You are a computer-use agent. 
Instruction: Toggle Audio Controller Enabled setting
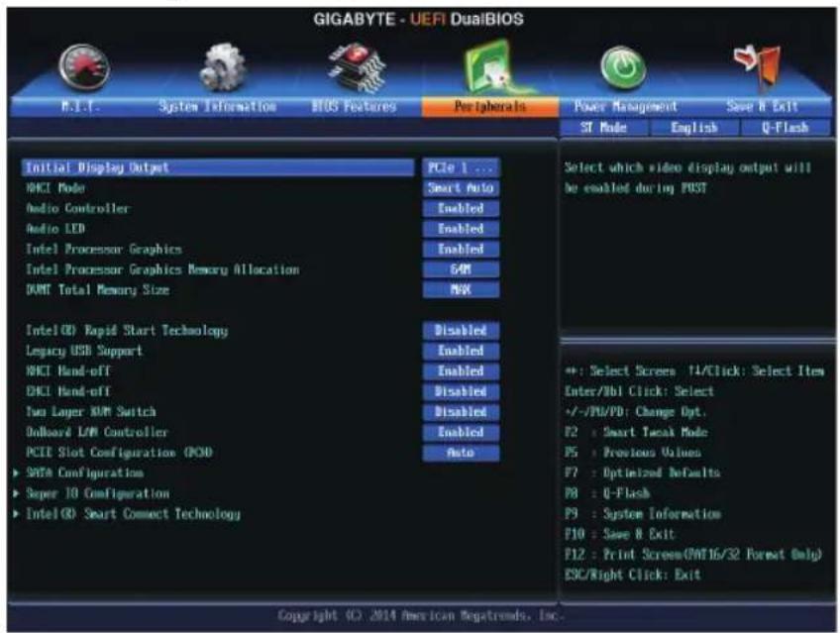(461, 208)
